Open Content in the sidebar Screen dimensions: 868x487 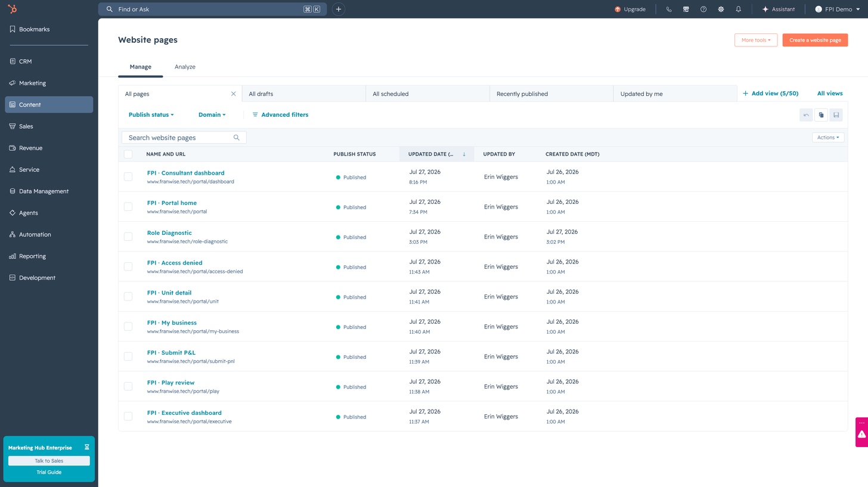click(x=49, y=104)
